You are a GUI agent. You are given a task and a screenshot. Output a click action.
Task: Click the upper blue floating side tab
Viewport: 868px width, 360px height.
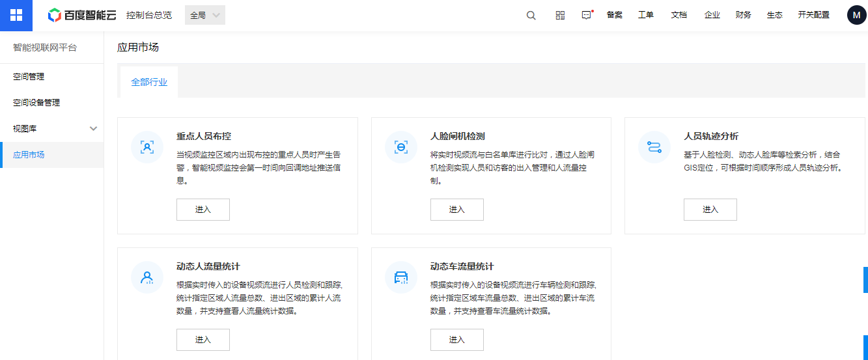point(865,279)
